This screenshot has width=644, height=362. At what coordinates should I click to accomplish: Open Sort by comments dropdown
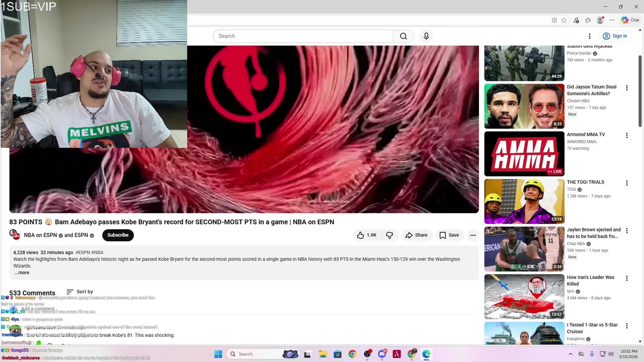(79, 292)
